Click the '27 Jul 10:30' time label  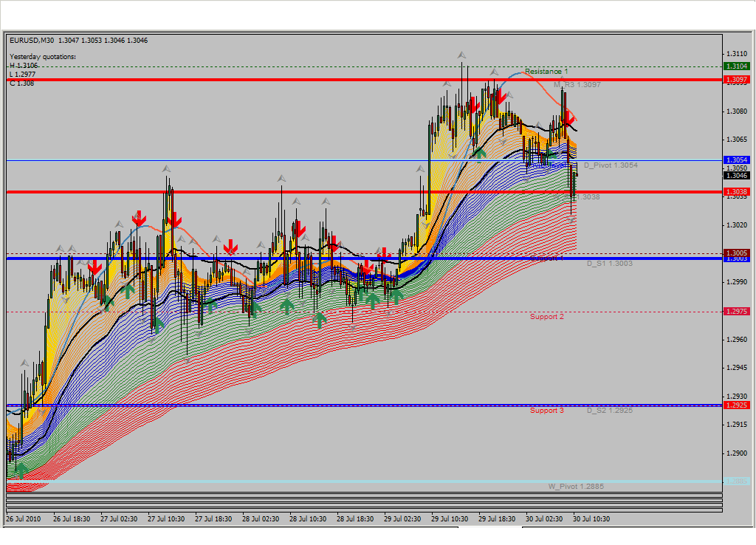pos(166,519)
